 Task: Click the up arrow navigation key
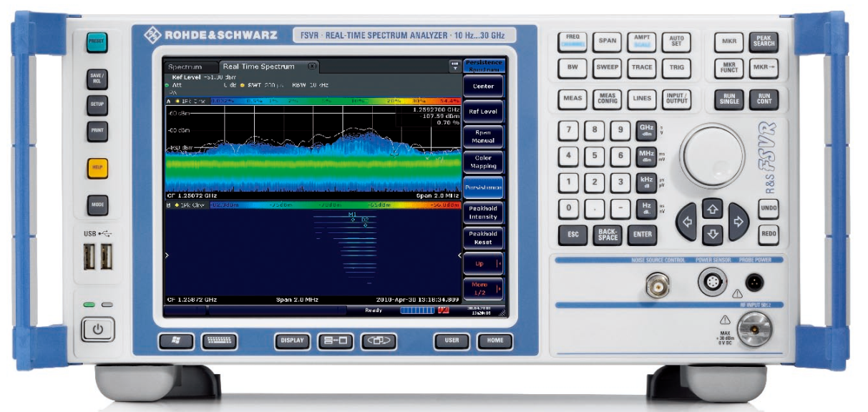coord(711,208)
